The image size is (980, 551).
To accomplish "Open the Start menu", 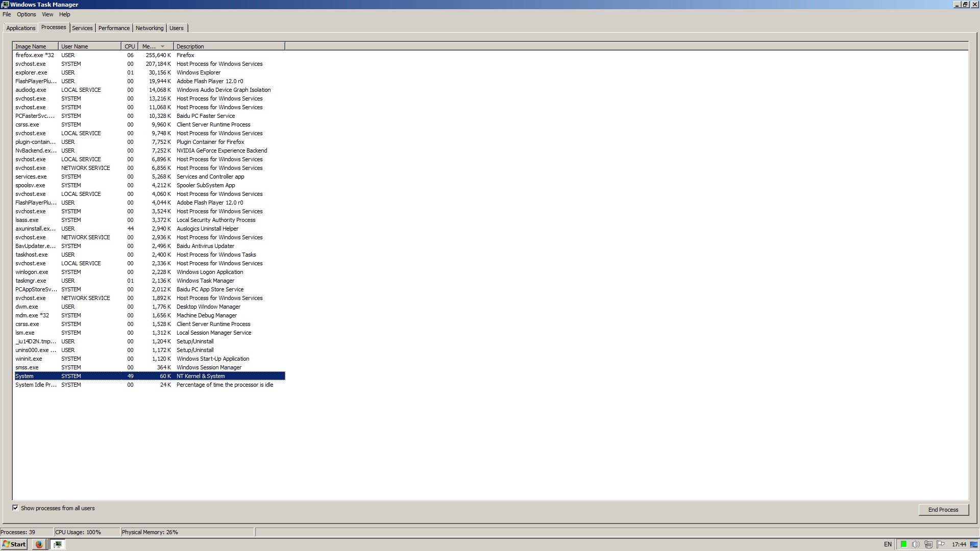I will pyautogui.click(x=14, y=544).
